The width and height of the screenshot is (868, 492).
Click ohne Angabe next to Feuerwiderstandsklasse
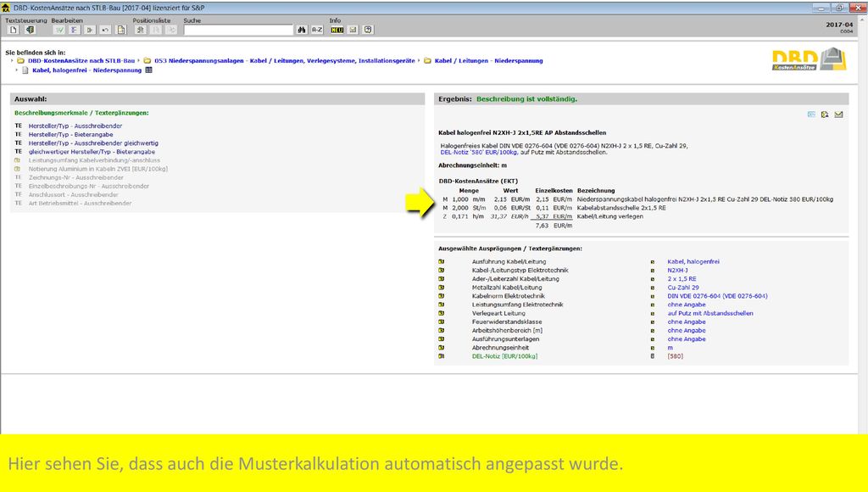(x=687, y=321)
